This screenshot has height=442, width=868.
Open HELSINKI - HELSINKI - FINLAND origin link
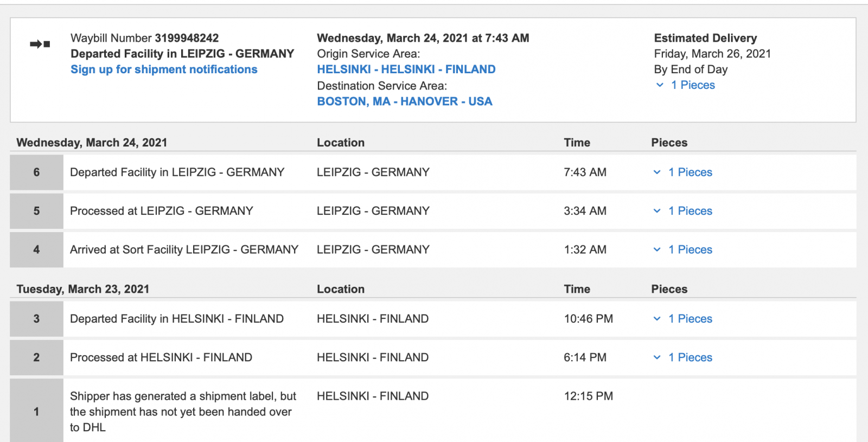point(406,69)
